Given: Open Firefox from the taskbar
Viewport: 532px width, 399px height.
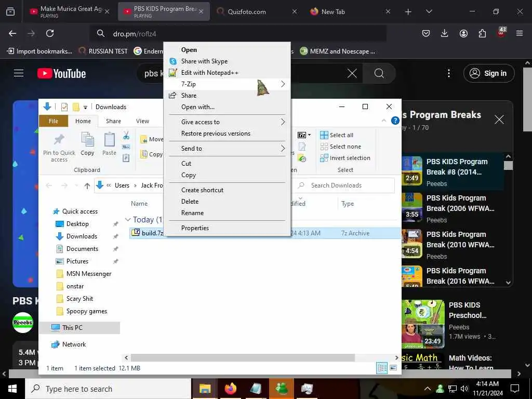Looking at the screenshot, I should pos(230,389).
